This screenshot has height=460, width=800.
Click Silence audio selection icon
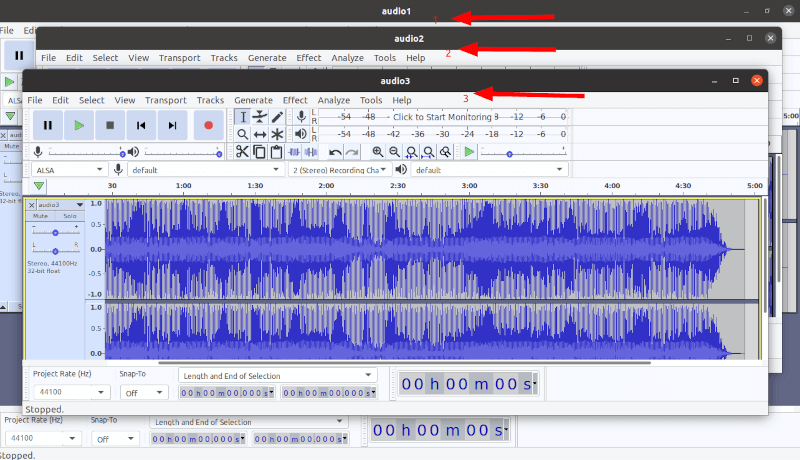pyautogui.click(x=311, y=152)
